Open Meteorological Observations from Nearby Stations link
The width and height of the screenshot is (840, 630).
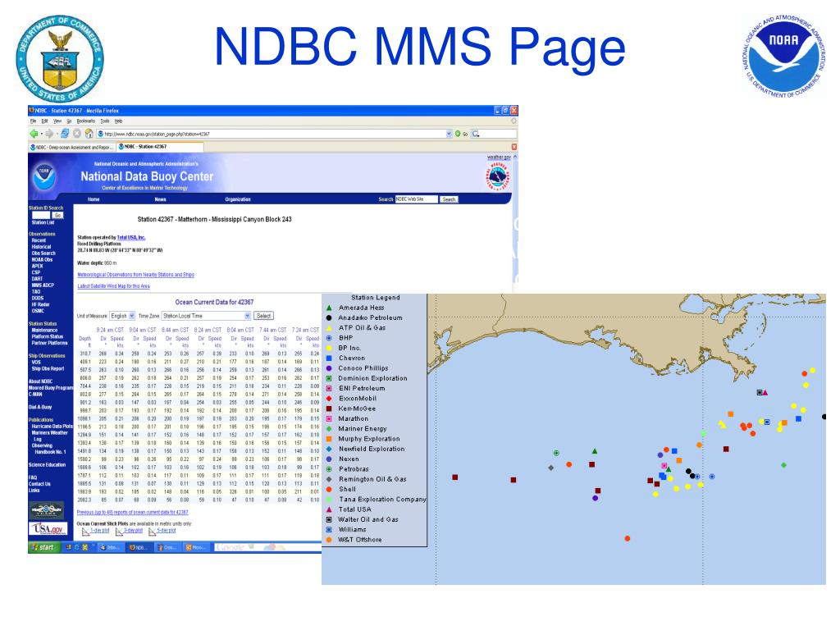point(135,275)
